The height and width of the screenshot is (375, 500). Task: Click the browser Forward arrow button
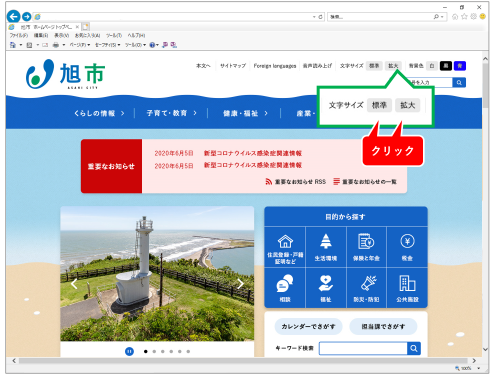[26, 17]
